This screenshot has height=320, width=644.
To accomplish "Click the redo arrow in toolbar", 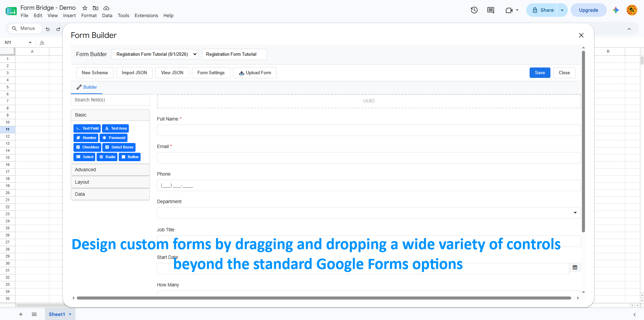I will point(58,29).
